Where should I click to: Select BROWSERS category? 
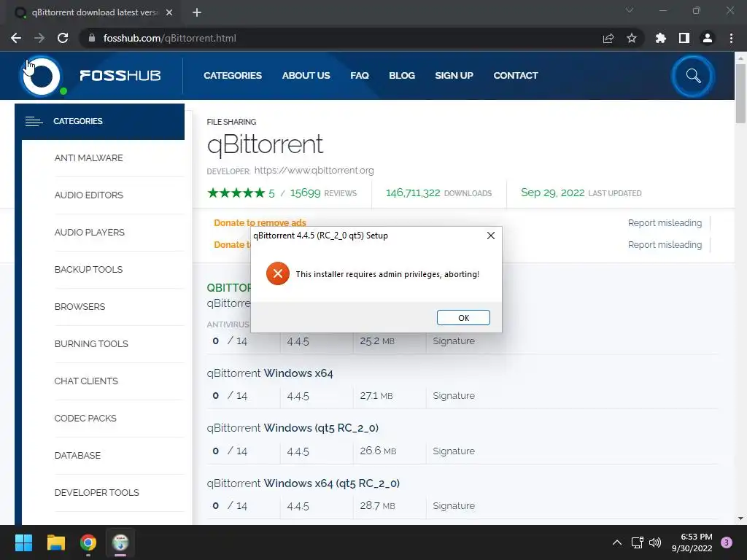point(80,307)
